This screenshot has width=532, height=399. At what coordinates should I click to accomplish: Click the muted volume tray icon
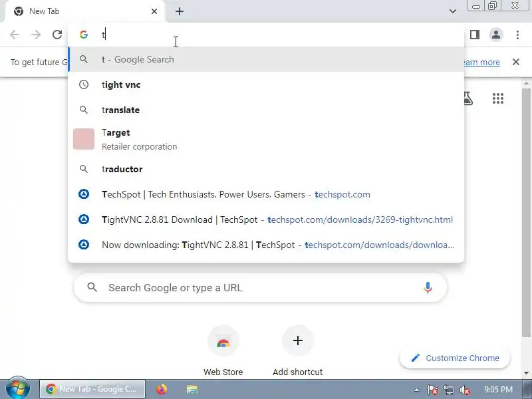pos(464,390)
